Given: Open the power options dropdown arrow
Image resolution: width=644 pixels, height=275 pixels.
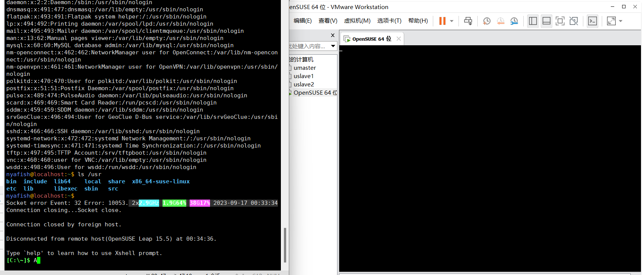Looking at the screenshot, I should point(452,21).
